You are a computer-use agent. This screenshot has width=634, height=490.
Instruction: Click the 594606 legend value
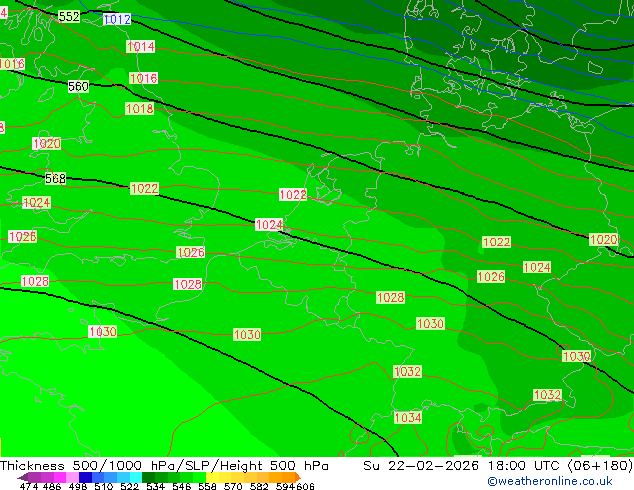(x=295, y=486)
